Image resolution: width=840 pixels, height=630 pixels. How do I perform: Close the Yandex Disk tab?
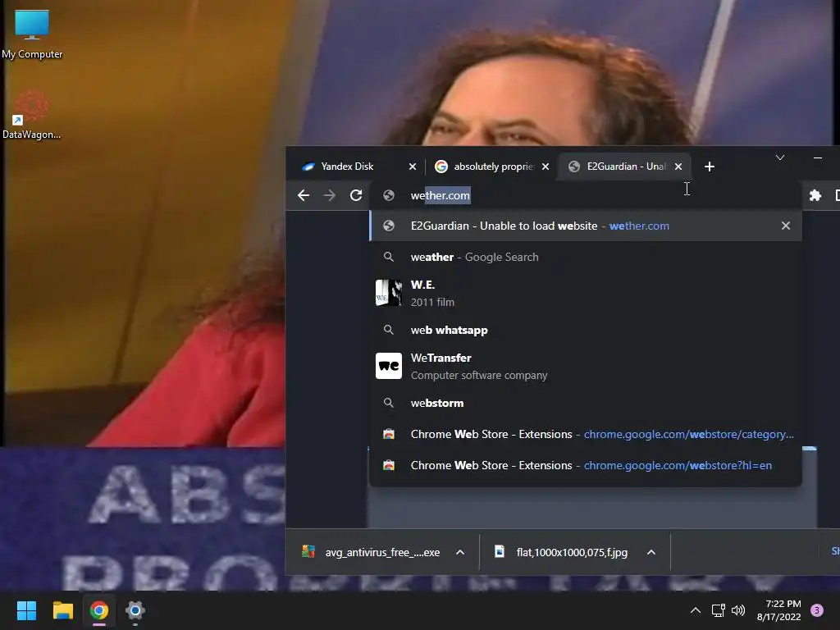click(413, 167)
